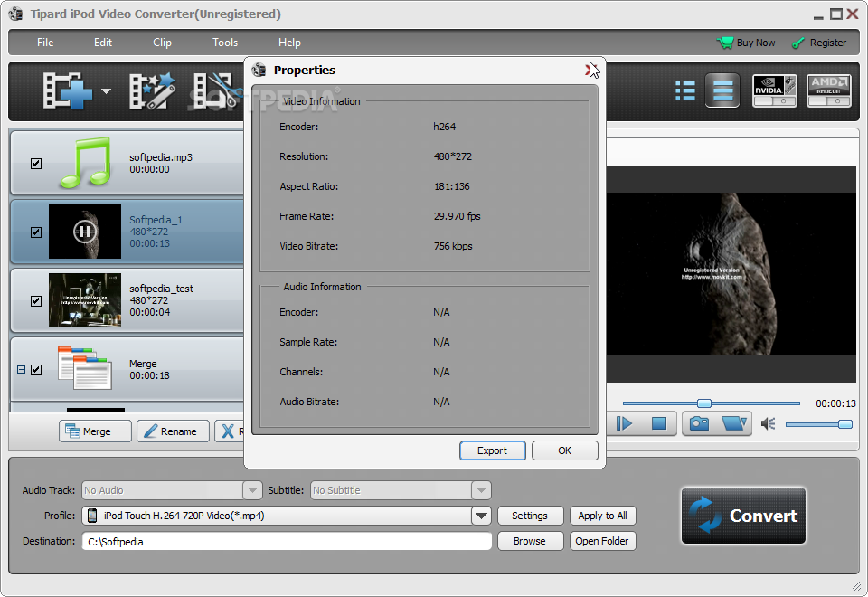Click the Remove X button
The image size is (868, 597).
click(229, 431)
